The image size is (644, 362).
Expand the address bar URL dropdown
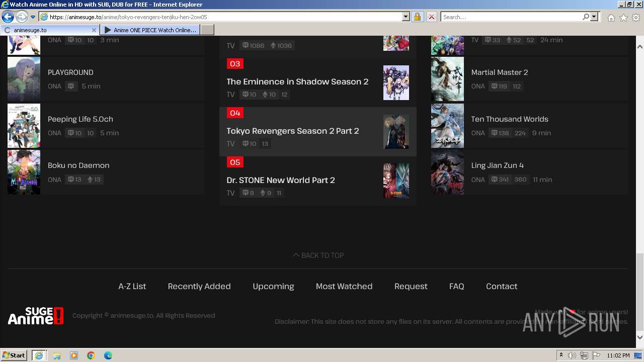(x=406, y=17)
